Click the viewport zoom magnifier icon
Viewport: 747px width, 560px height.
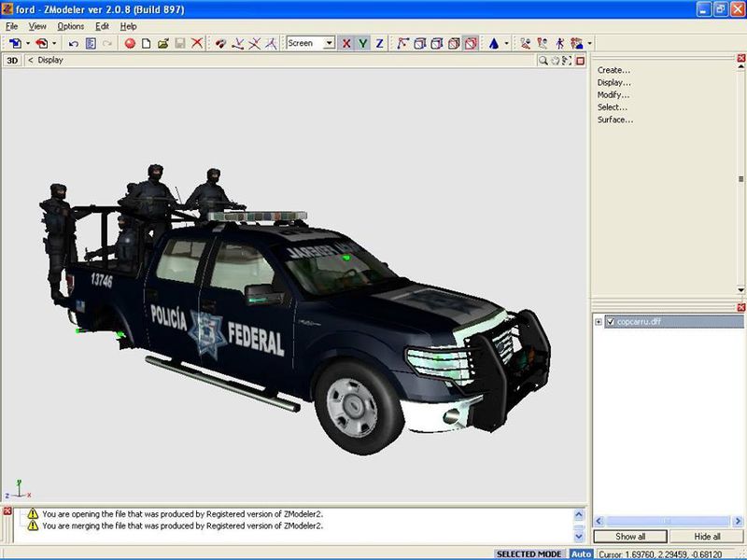543,61
